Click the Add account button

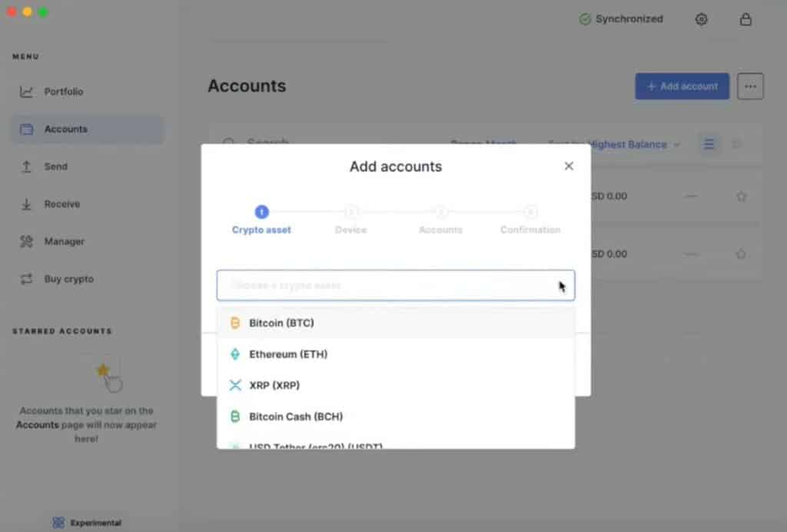682,86
